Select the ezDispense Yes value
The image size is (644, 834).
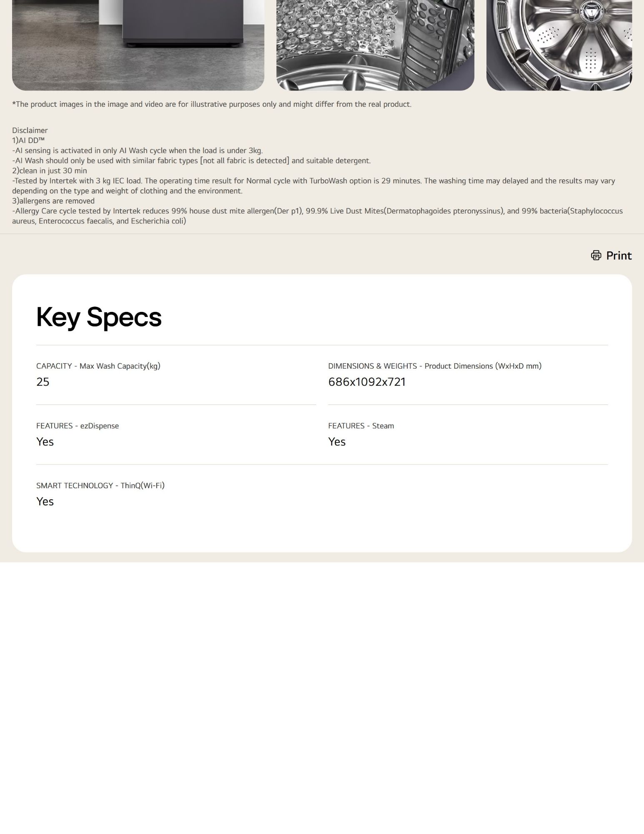(45, 441)
